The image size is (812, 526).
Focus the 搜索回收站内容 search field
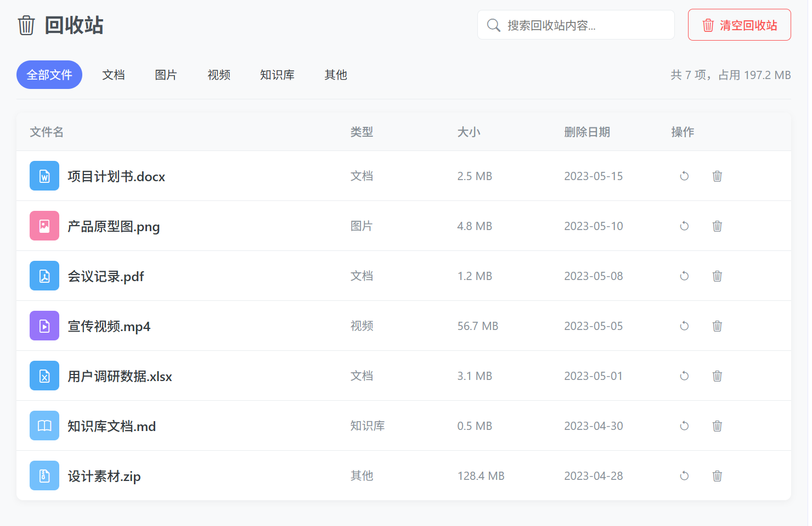click(582, 25)
